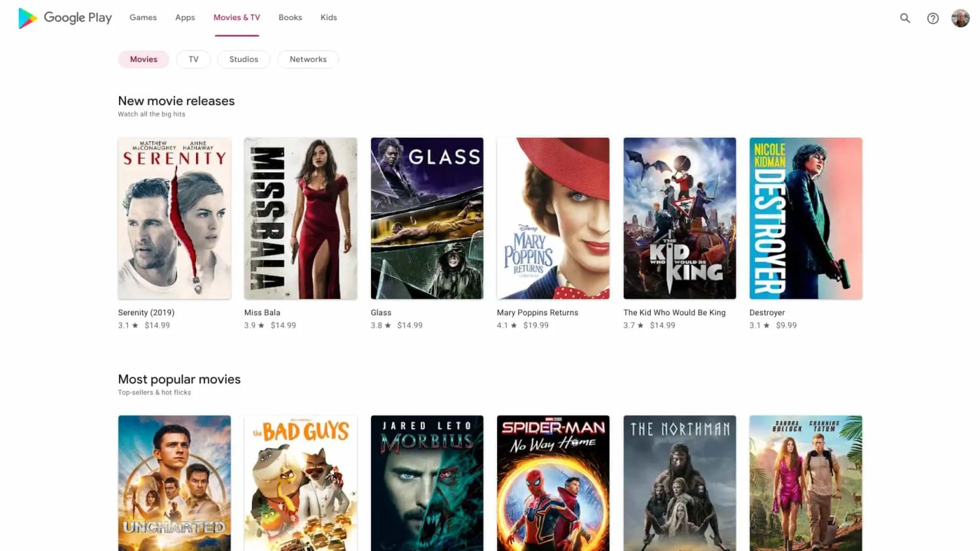Open the search magnifier icon
980x551 pixels.
(905, 18)
